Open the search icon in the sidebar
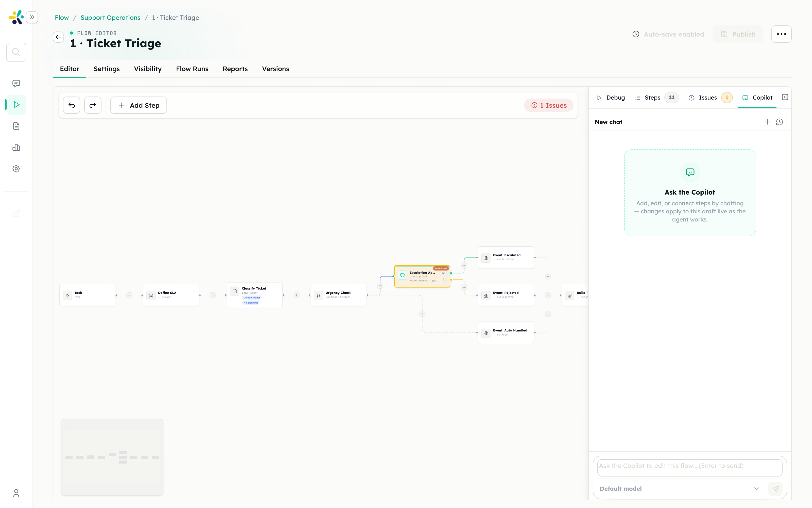 click(x=16, y=52)
